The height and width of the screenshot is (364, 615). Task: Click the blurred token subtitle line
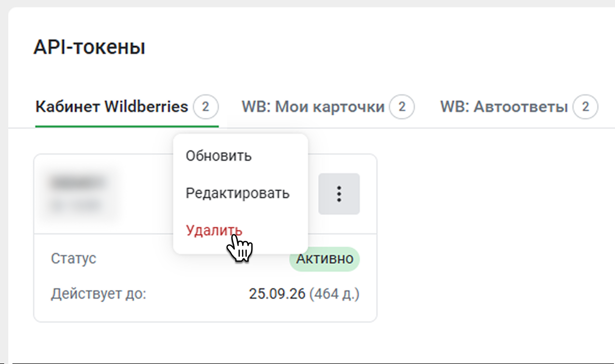75,205
